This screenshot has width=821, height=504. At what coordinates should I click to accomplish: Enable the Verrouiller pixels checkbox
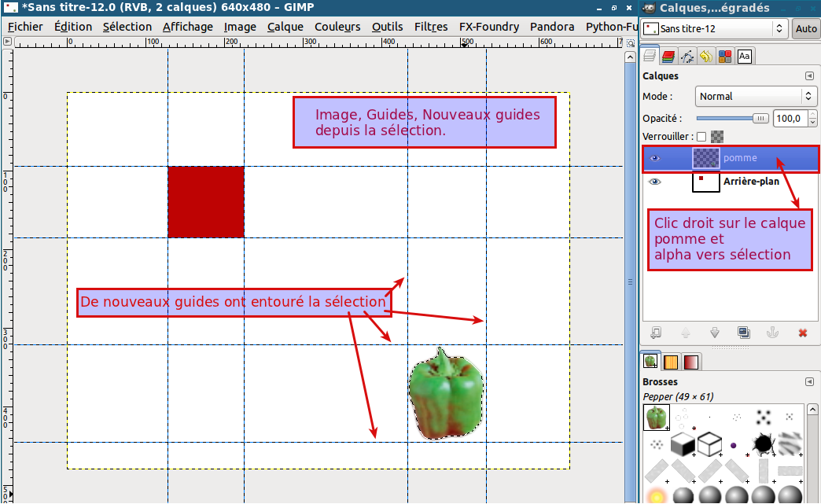pos(701,137)
